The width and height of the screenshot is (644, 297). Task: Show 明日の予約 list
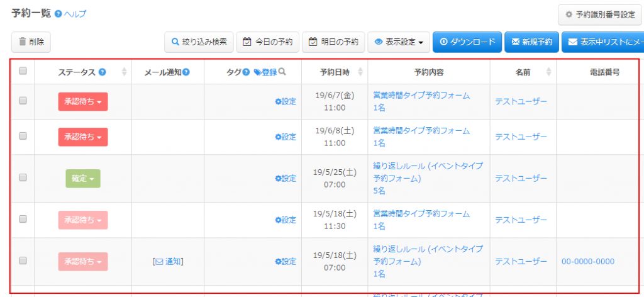point(333,42)
